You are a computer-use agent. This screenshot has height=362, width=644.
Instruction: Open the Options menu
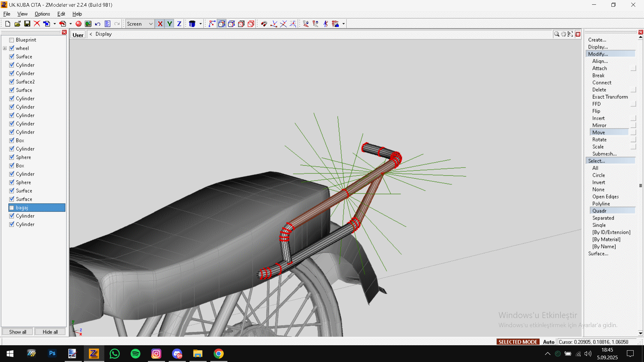point(42,14)
